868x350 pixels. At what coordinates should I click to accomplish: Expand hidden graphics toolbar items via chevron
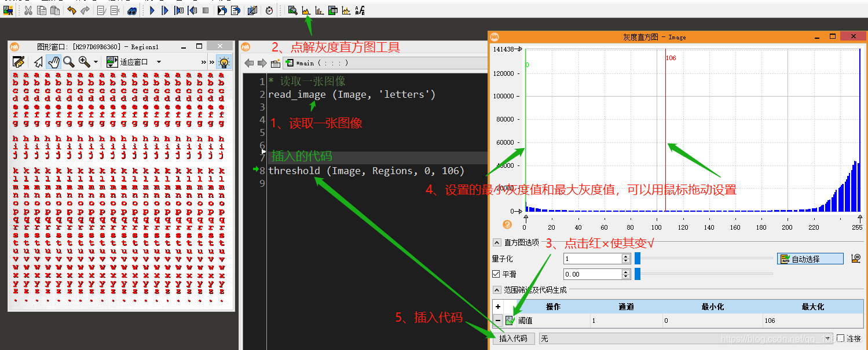(x=204, y=62)
